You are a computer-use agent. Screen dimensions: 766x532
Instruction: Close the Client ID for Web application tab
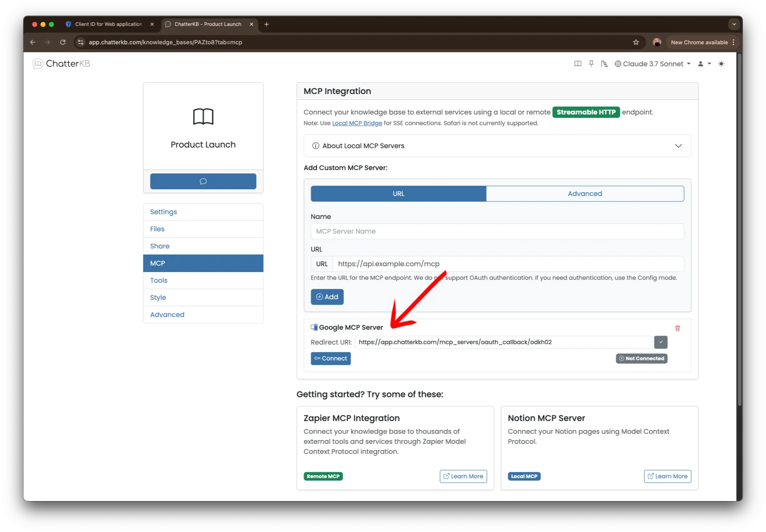[152, 24]
